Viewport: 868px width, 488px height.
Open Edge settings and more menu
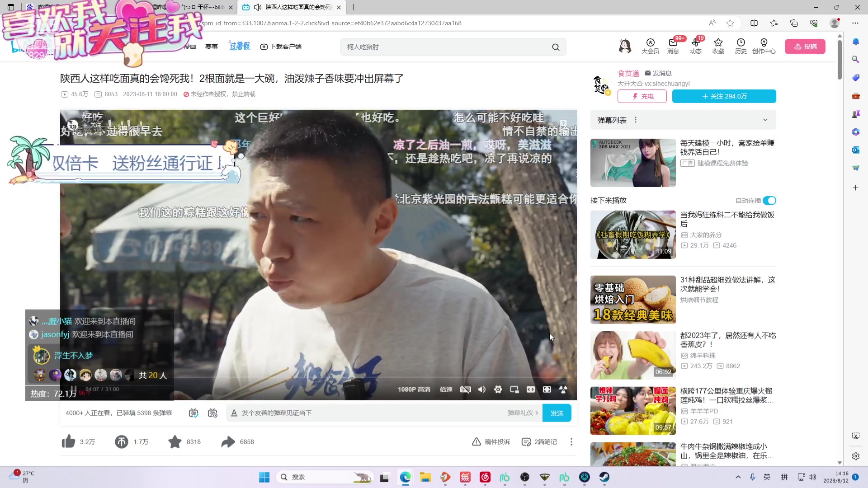(855, 23)
